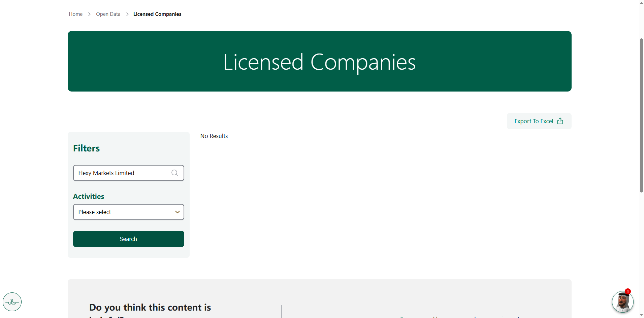Open the Activities 'Please select' dropdown
The width and height of the screenshot is (644, 318).
pos(125,212)
